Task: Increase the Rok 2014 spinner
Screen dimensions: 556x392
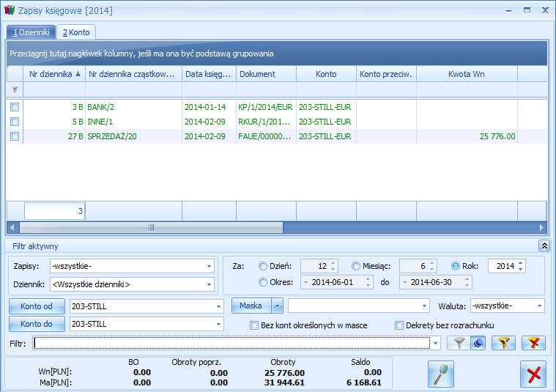Action: click(520, 263)
